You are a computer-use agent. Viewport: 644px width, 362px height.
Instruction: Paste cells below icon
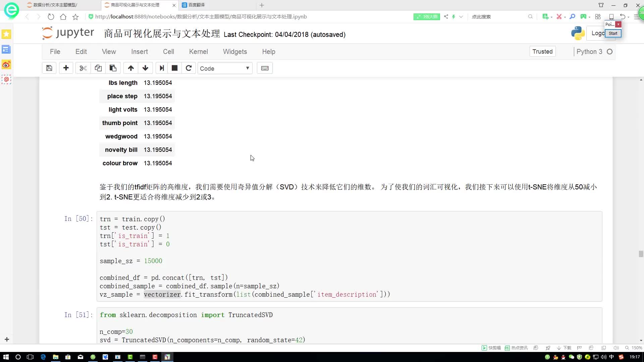[x=113, y=68]
